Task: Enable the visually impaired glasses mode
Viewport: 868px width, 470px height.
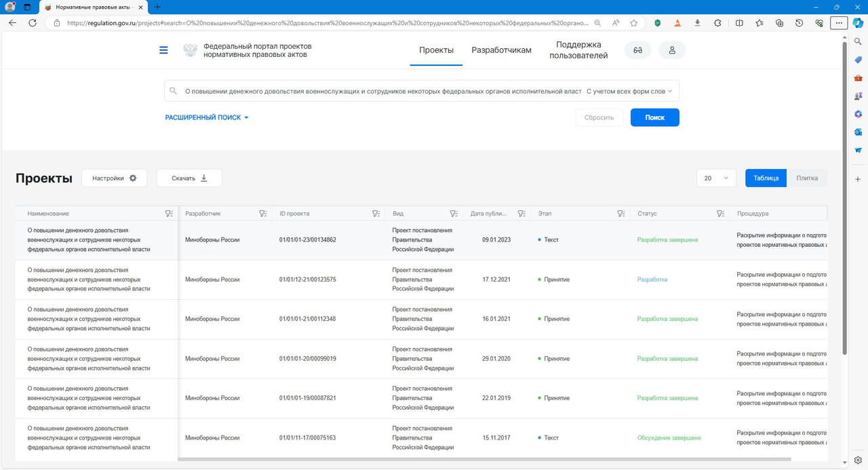Action: (x=637, y=50)
